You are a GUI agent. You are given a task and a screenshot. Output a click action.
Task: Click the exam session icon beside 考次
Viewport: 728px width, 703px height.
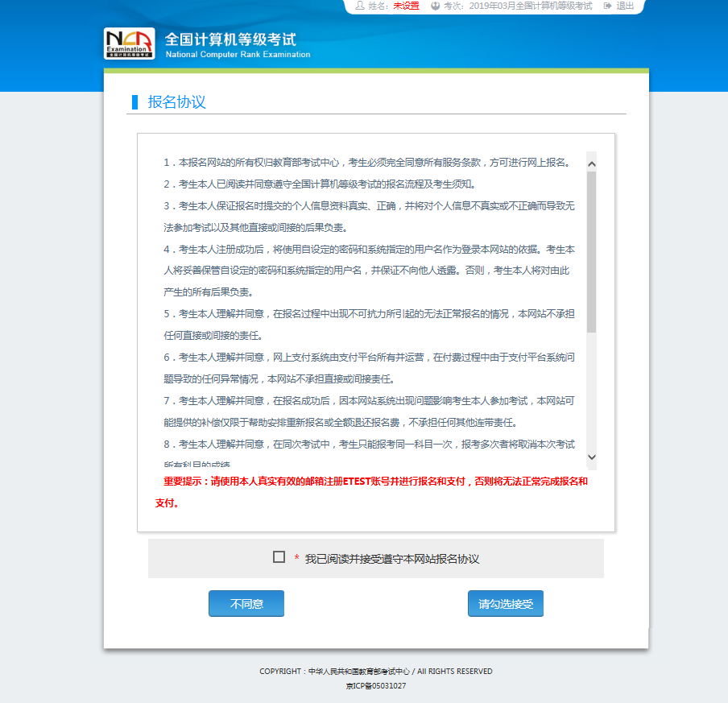coord(436,6)
